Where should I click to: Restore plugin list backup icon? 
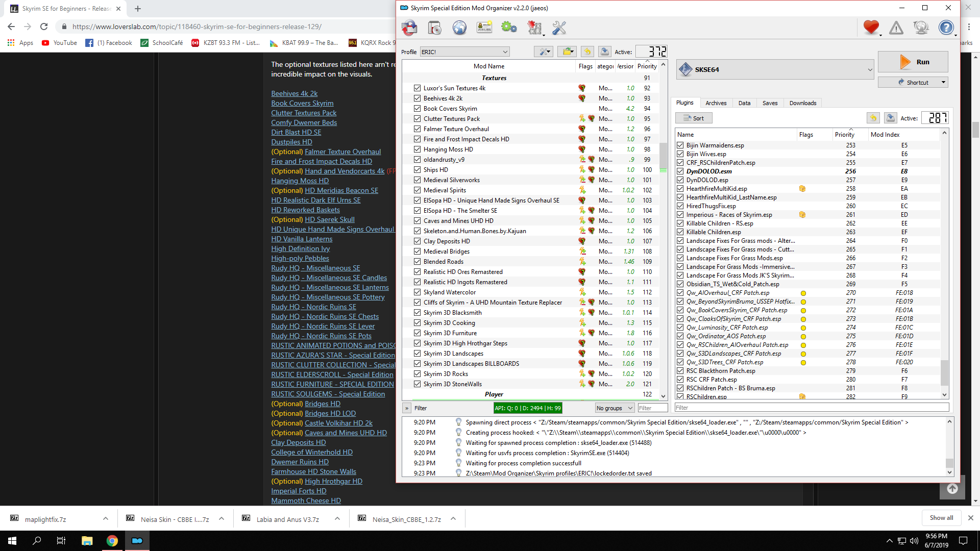[x=873, y=118]
